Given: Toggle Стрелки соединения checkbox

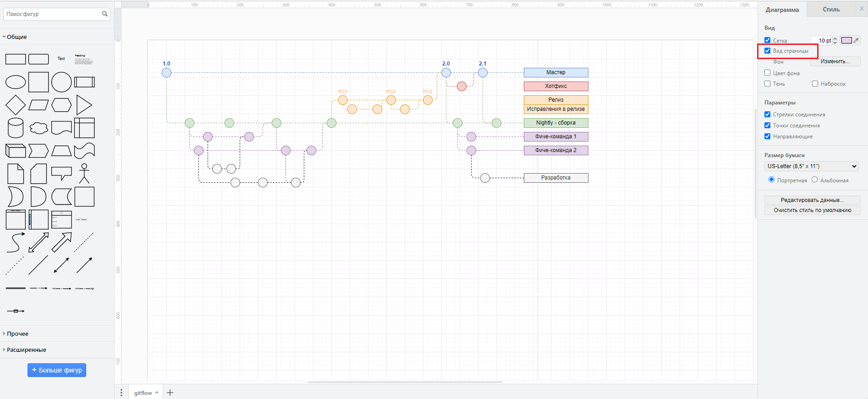Looking at the screenshot, I should 767,115.
